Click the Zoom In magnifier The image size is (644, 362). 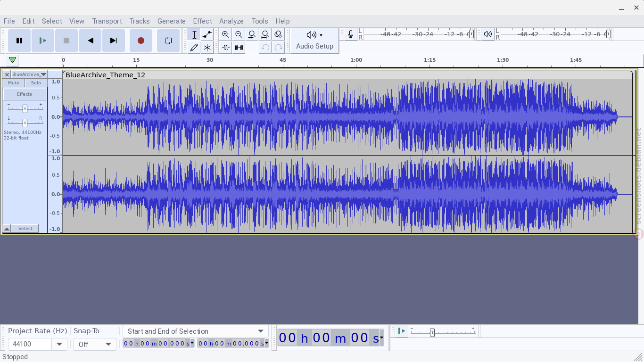[226, 34]
